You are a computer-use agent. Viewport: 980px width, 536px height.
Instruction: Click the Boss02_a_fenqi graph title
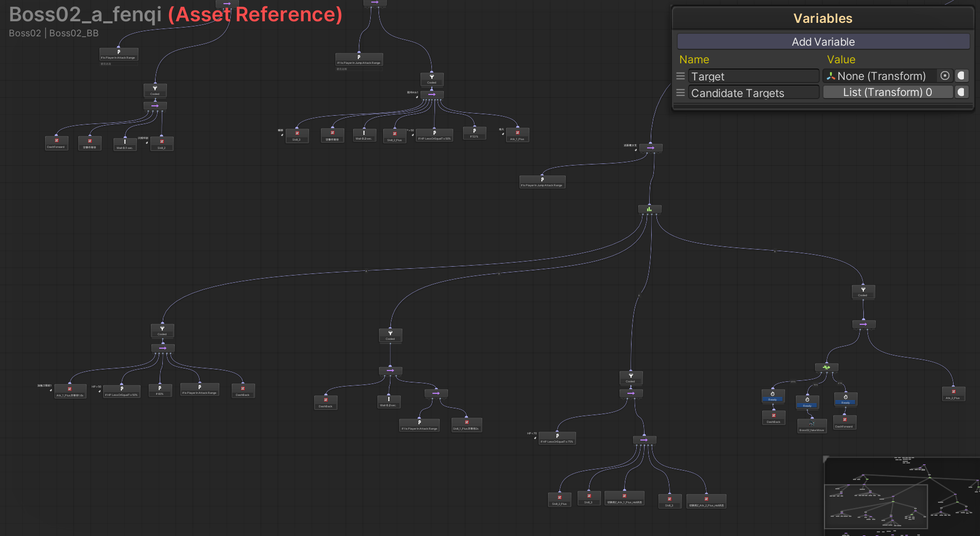[x=85, y=15]
